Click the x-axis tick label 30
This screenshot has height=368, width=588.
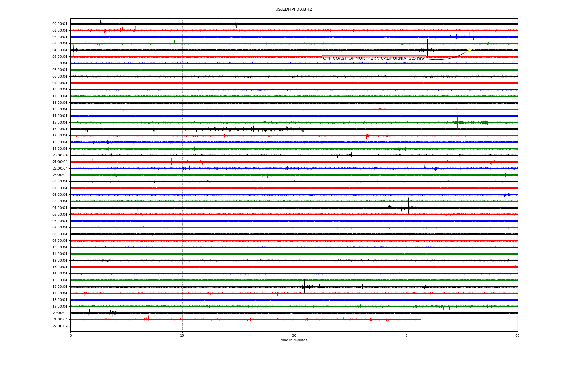[x=294, y=335]
